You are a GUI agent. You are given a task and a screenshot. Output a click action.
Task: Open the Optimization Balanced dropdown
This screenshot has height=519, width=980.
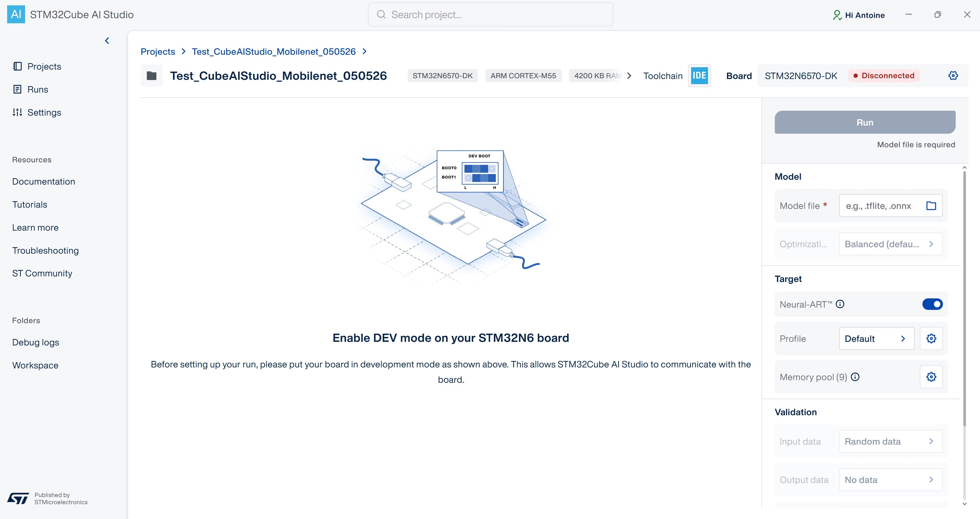pos(891,244)
